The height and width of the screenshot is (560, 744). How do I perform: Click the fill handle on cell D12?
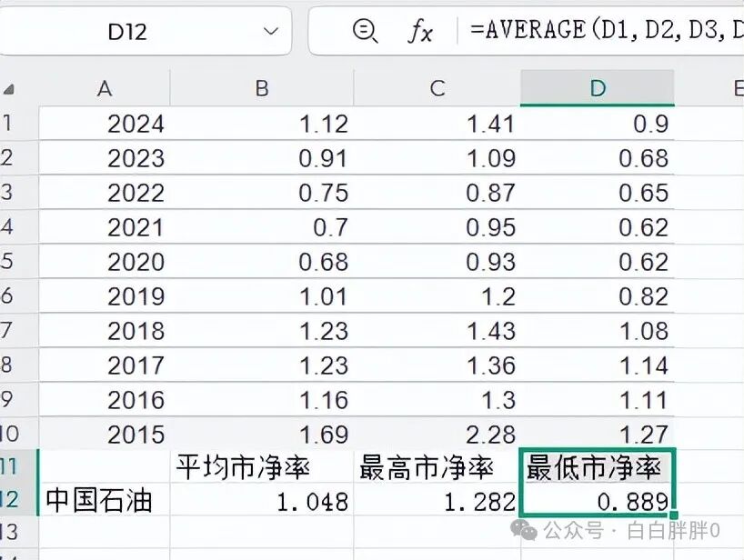pyautogui.click(x=674, y=515)
